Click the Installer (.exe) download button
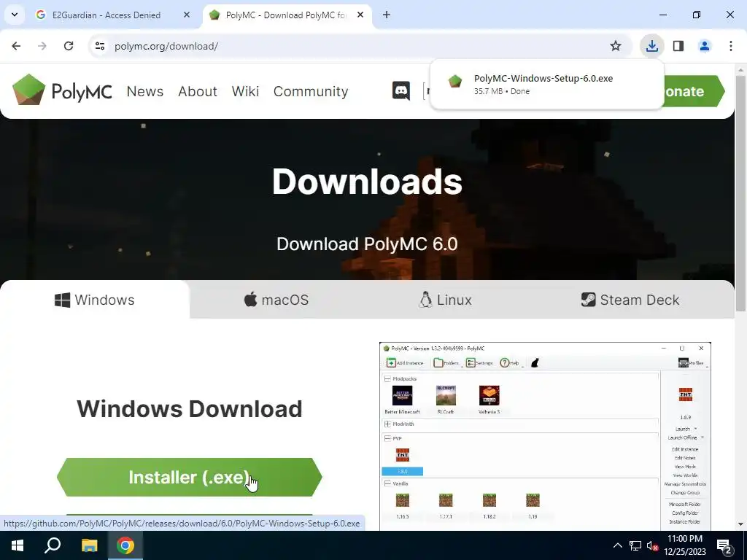 [189, 477]
